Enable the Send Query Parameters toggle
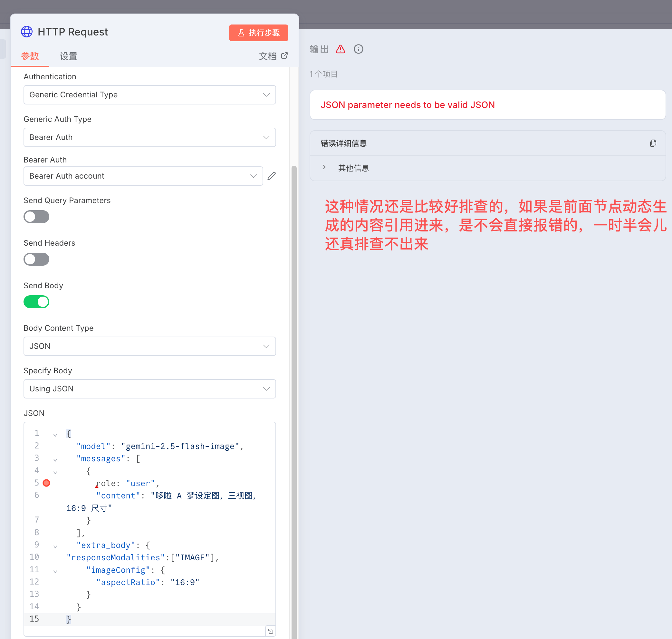 click(x=36, y=217)
